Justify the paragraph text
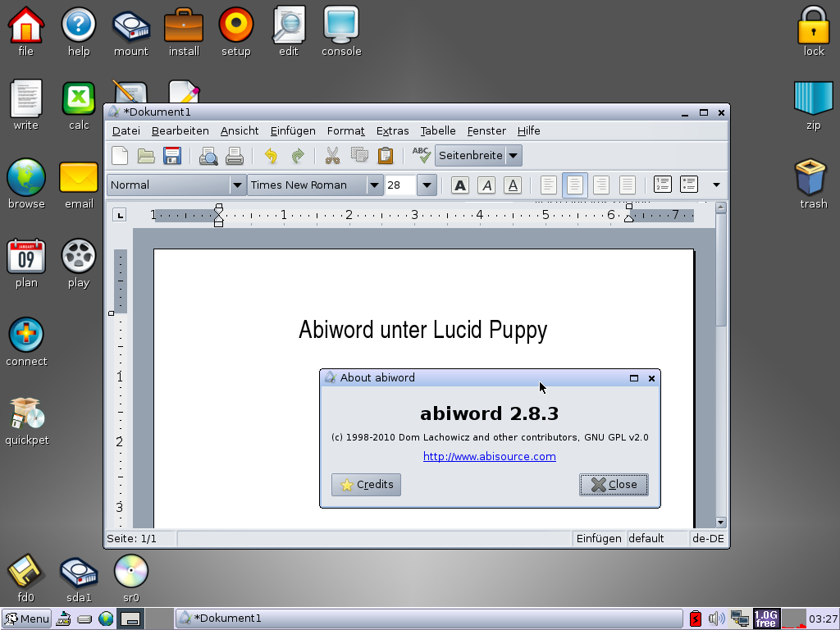This screenshot has width=840, height=630. (628, 185)
